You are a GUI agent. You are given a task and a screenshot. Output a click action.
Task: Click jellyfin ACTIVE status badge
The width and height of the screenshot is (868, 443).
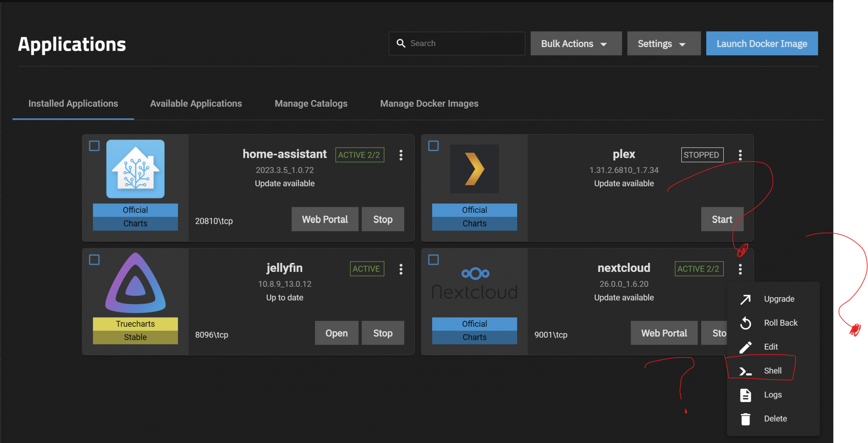coord(367,269)
